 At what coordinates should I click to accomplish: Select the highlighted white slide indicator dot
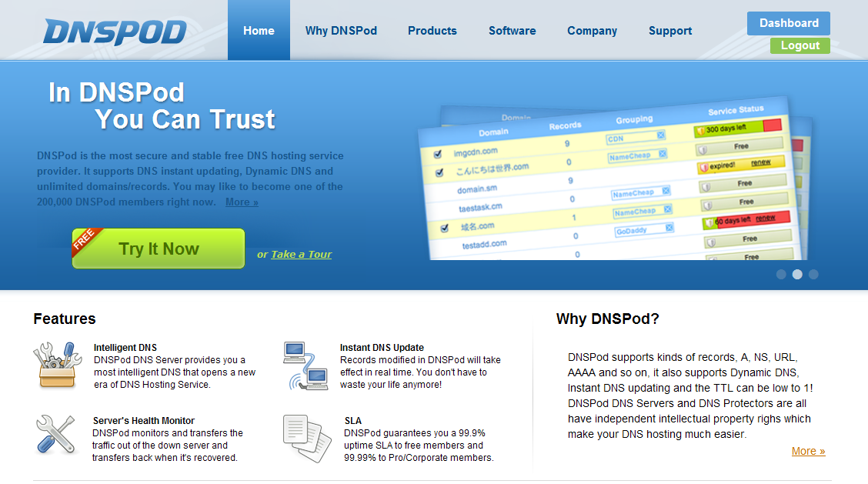797,274
